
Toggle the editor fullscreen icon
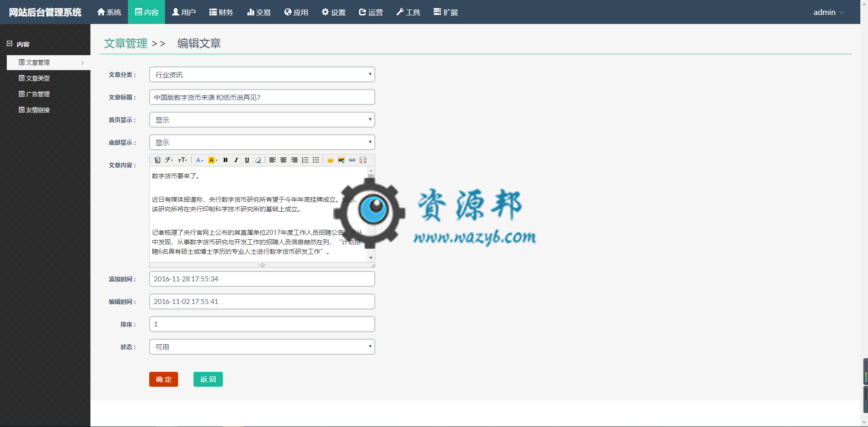(x=363, y=160)
